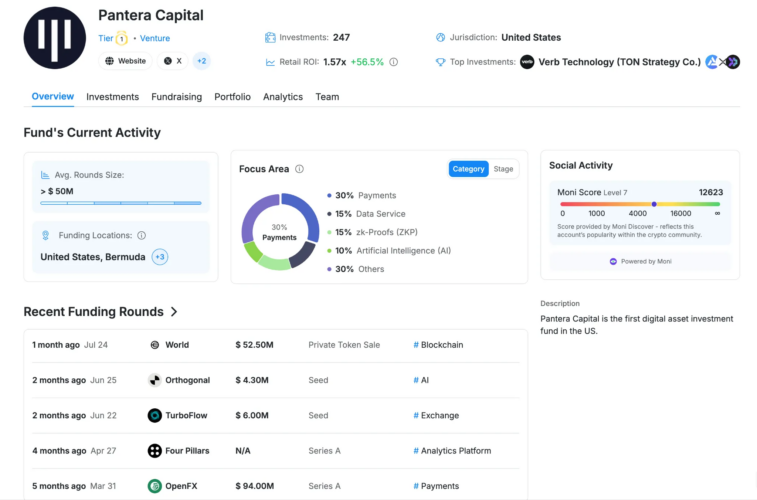Click the Private Token Sale stage text
The width and height of the screenshot is (757, 500).
[x=344, y=345]
